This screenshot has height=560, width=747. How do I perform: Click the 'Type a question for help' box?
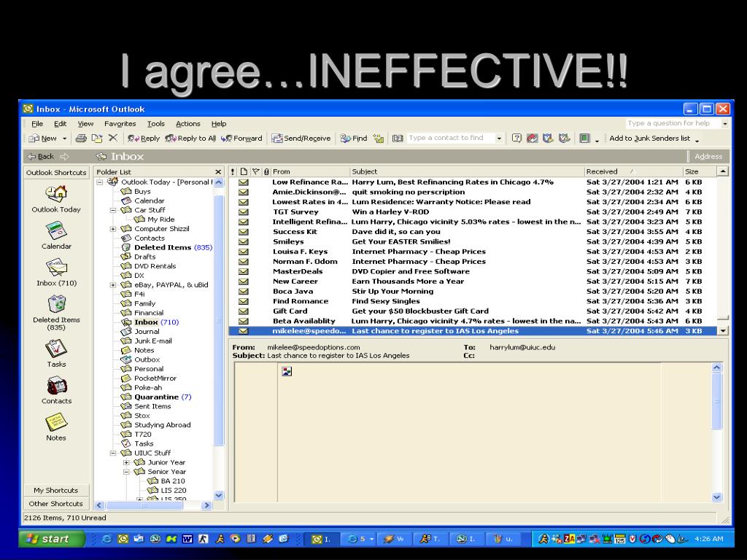[x=672, y=123]
